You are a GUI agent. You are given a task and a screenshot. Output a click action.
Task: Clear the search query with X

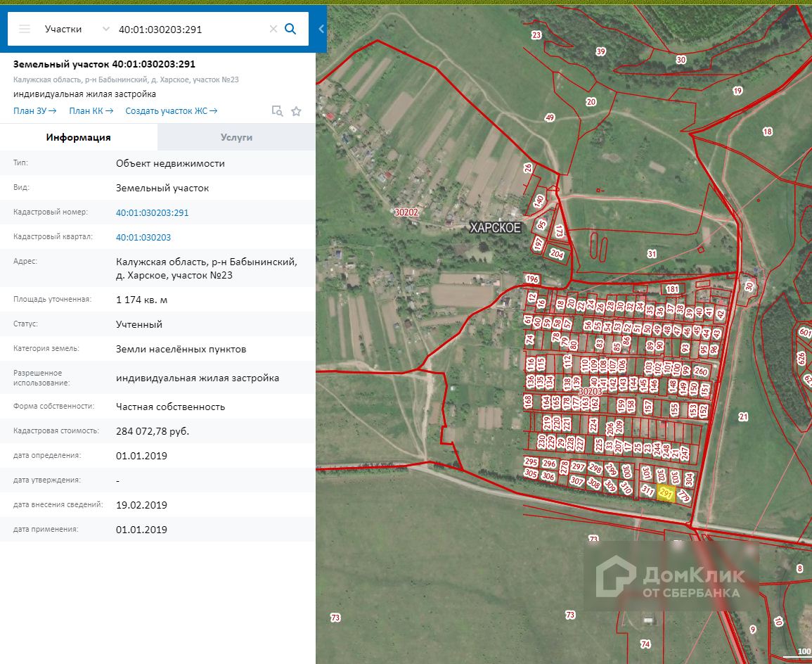(273, 29)
